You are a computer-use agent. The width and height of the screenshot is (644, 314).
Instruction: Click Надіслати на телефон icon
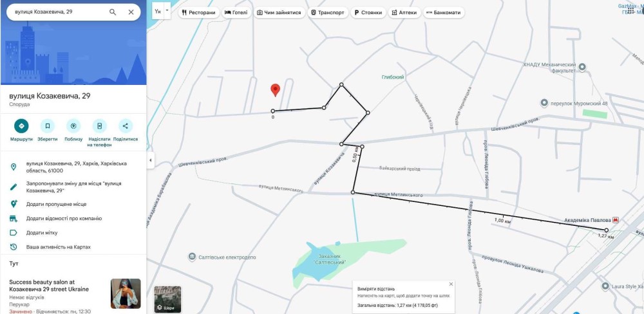99,126
